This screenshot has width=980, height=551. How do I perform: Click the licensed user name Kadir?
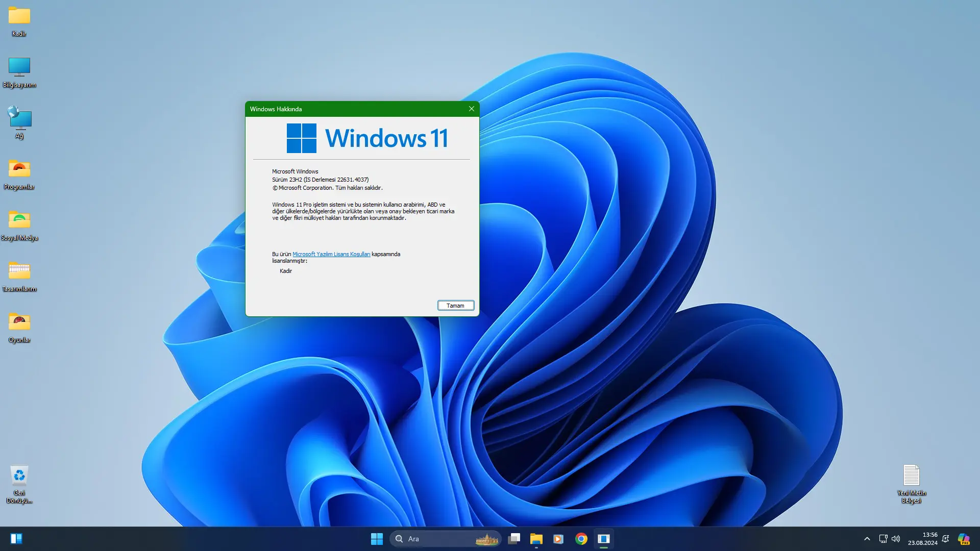coord(286,271)
